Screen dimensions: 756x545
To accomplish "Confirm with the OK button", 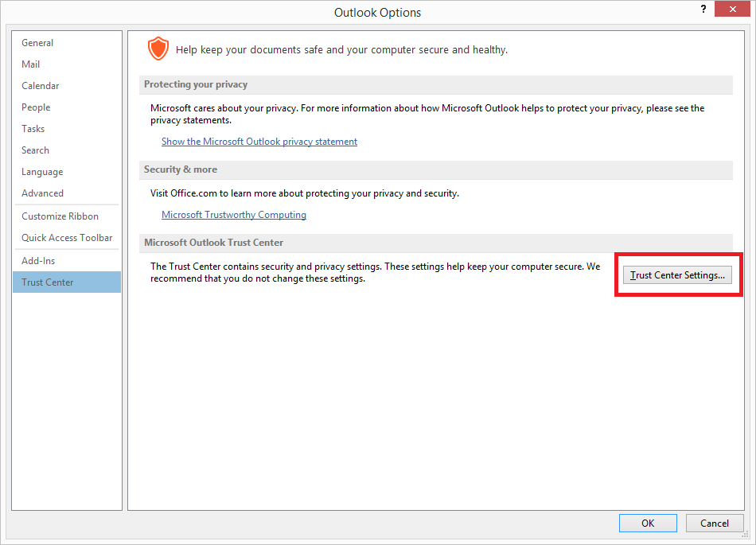I will [648, 524].
